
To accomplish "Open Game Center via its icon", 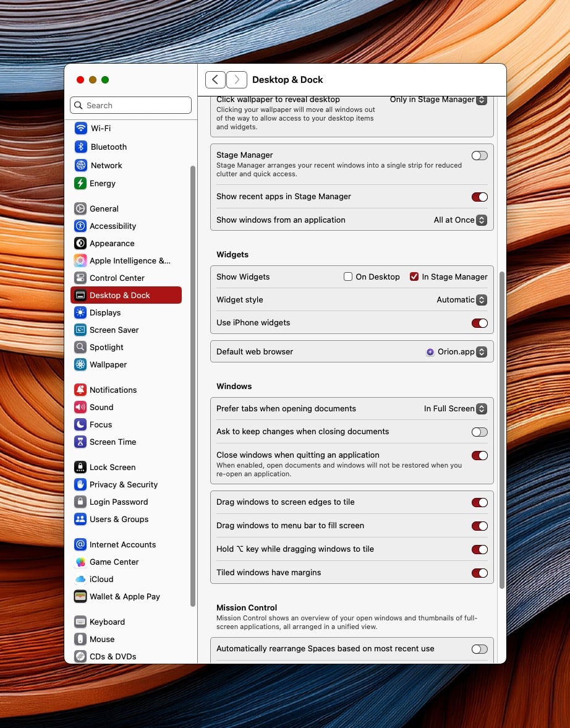I will (80, 562).
